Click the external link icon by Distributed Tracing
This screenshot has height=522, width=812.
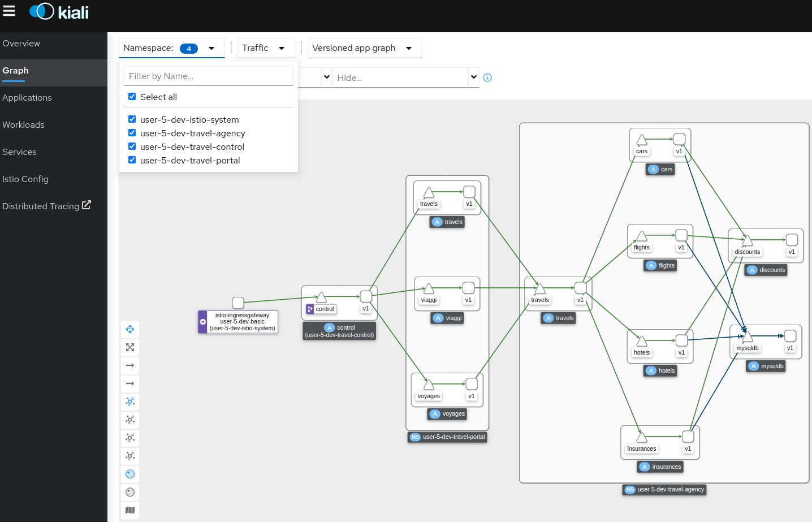coord(87,205)
